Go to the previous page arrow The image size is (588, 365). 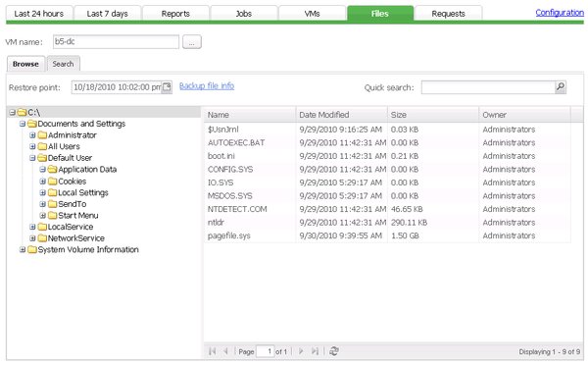[226, 351]
